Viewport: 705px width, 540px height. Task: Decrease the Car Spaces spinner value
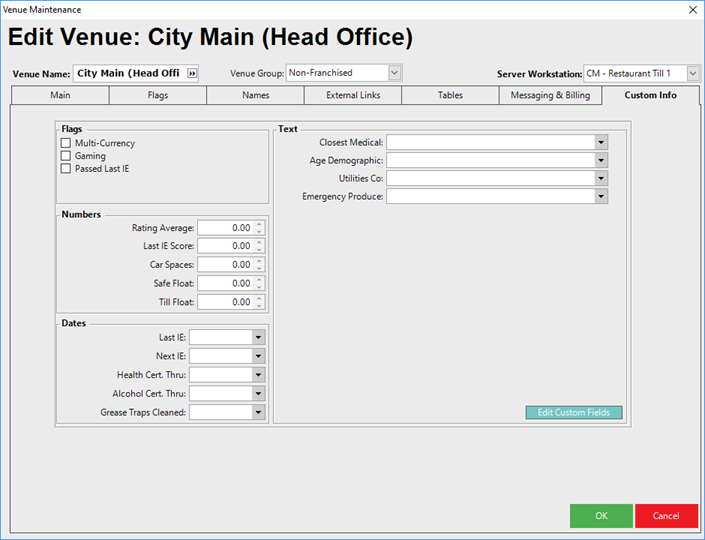[x=260, y=269]
